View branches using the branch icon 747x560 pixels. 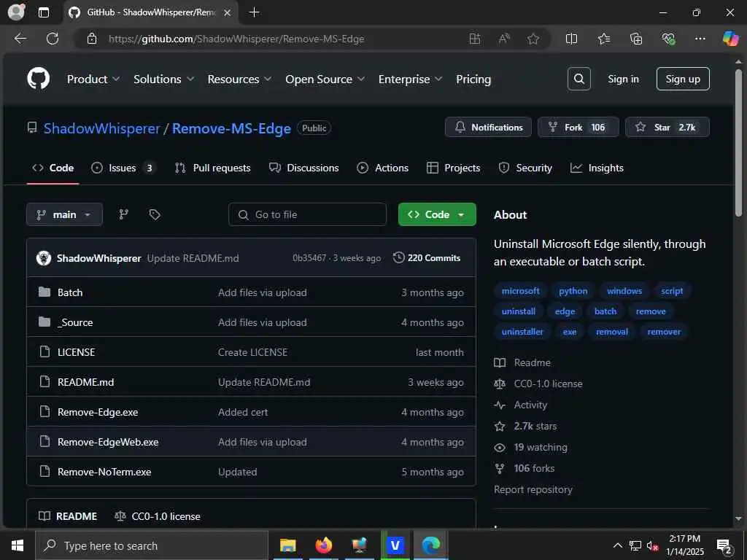point(123,214)
